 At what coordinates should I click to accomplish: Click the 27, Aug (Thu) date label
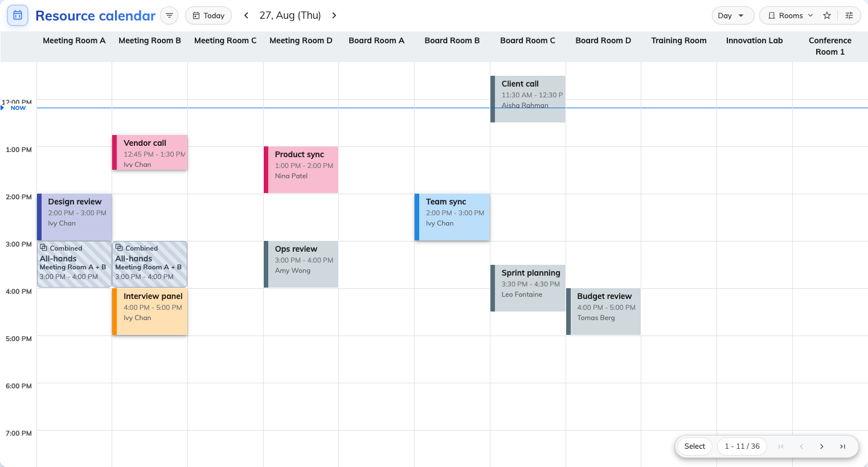tap(290, 15)
